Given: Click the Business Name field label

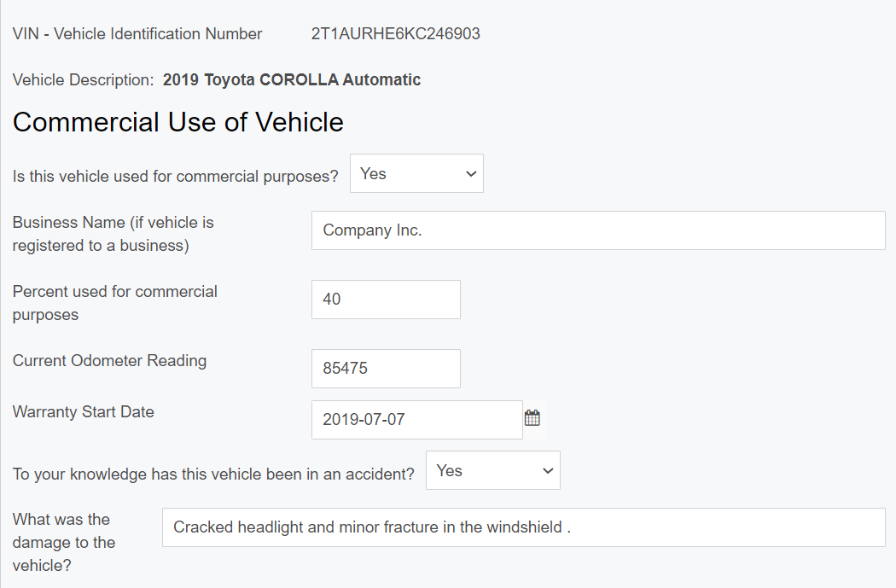Looking at the screenshot, I should click(x=113, y=234).
